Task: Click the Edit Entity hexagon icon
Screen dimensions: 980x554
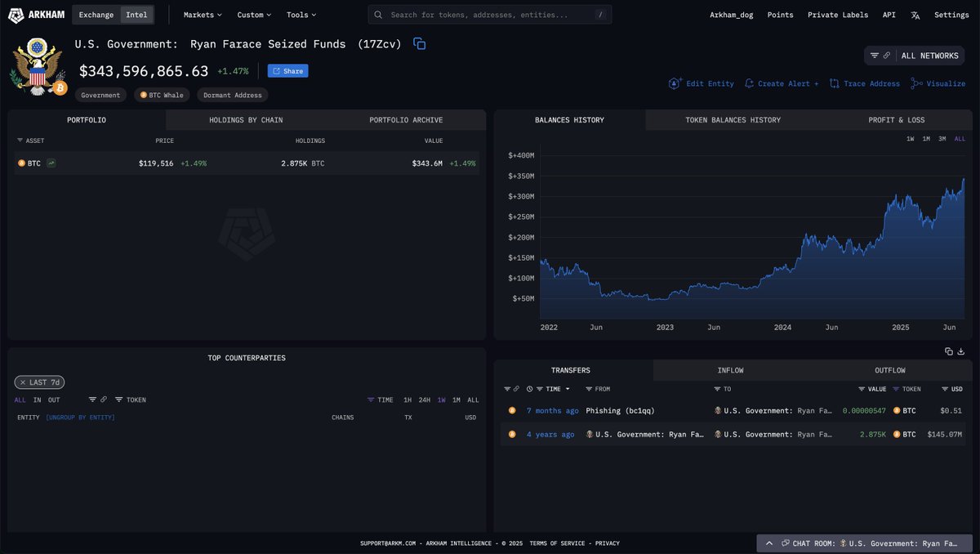Action: [675, 83]
